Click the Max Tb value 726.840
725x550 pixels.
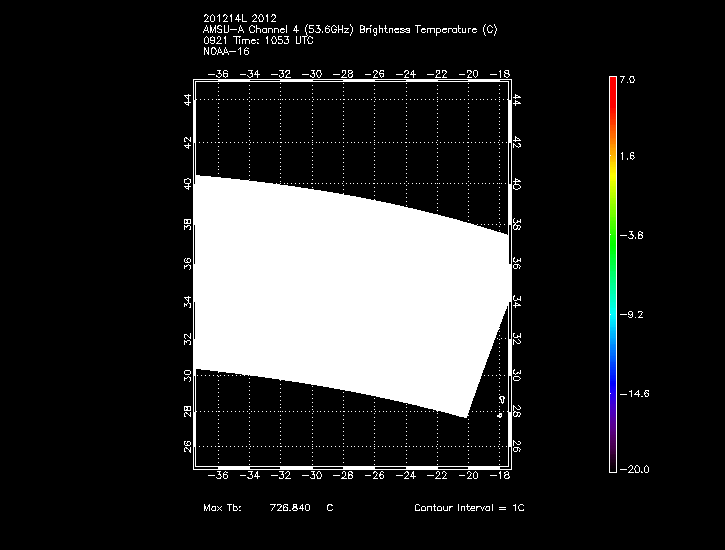coord(291,508)
